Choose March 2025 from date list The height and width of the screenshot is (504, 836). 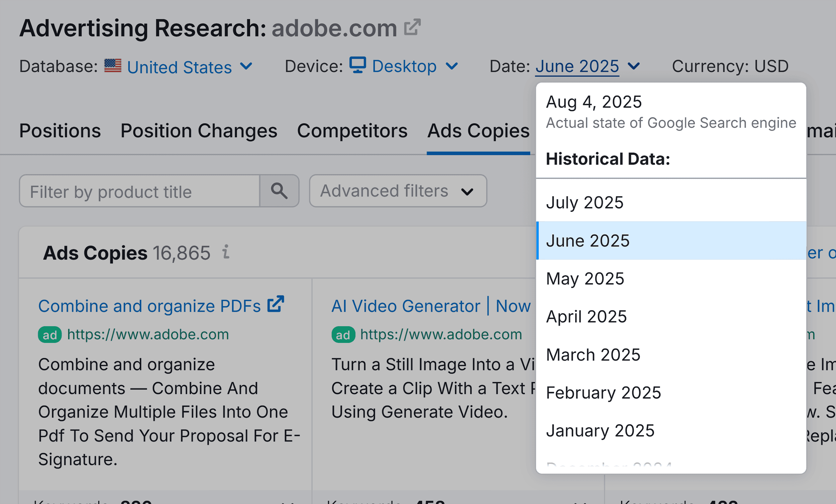point(671,355)
